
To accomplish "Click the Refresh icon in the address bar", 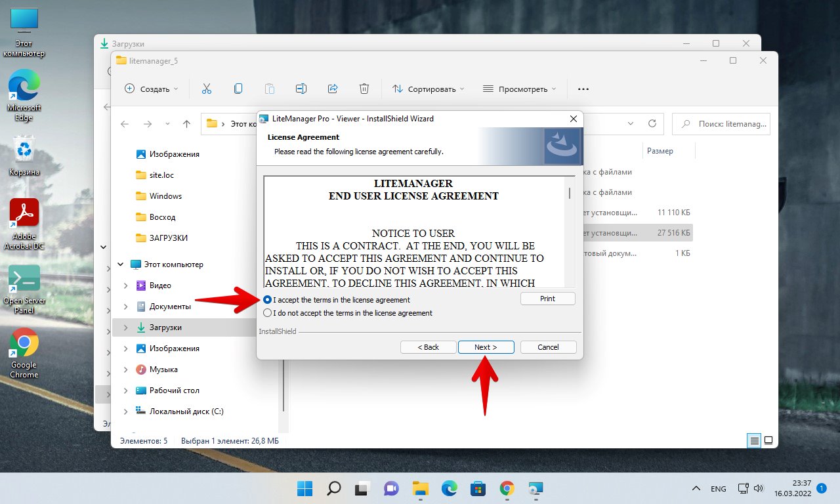I will point(652,123).
